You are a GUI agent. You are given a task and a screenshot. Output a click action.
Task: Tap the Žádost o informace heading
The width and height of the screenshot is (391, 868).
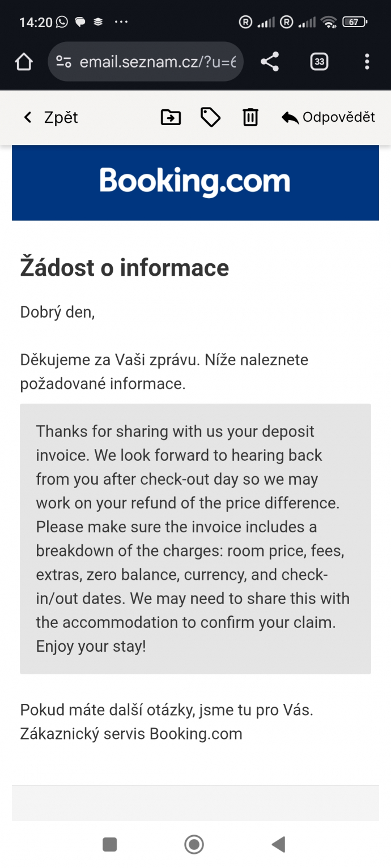(125, 267)
